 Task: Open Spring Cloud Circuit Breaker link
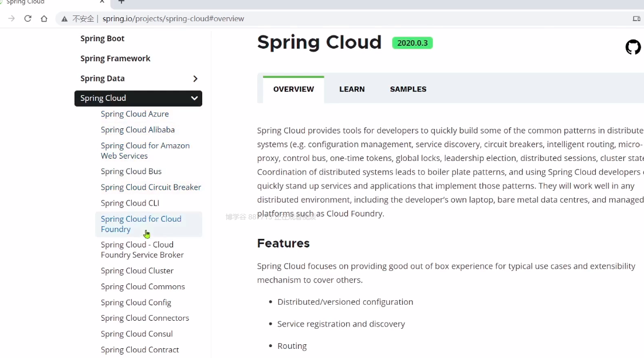point(151,187)
